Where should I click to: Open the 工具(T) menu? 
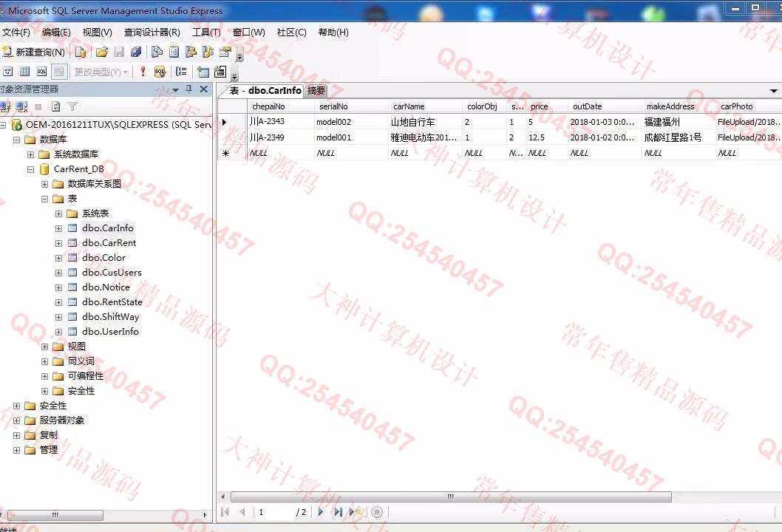(206, 33)
